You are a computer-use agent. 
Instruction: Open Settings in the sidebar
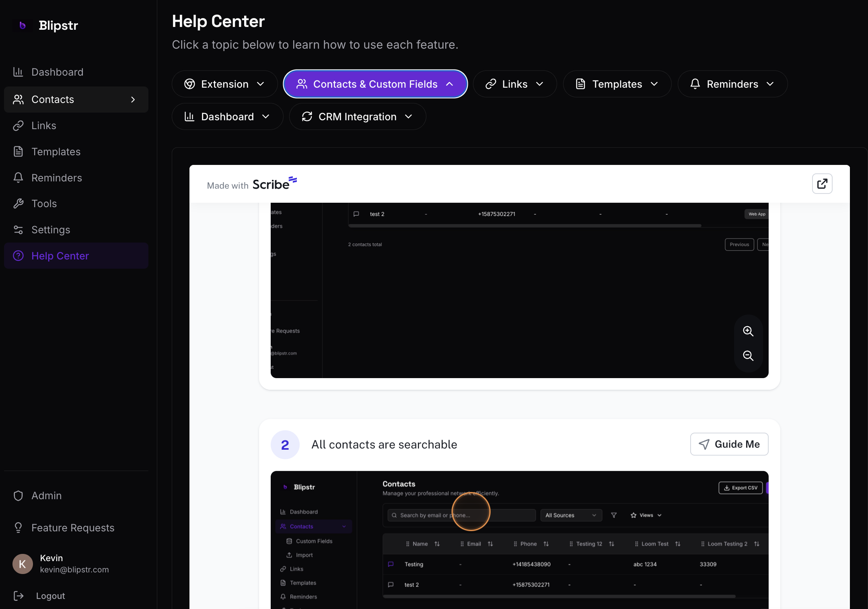(x=51, y=230)
